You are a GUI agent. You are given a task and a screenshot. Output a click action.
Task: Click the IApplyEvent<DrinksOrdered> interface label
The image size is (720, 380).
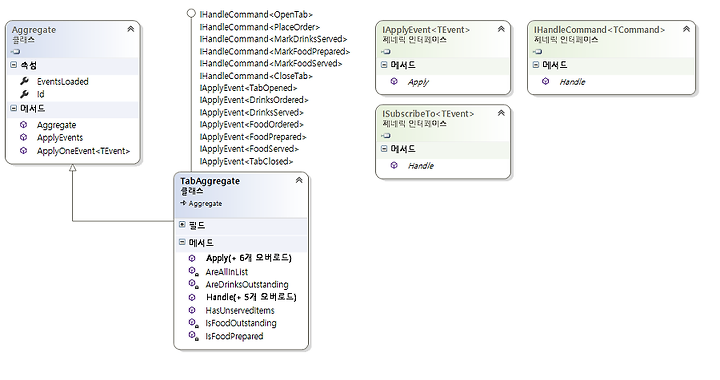click(253, 100)
